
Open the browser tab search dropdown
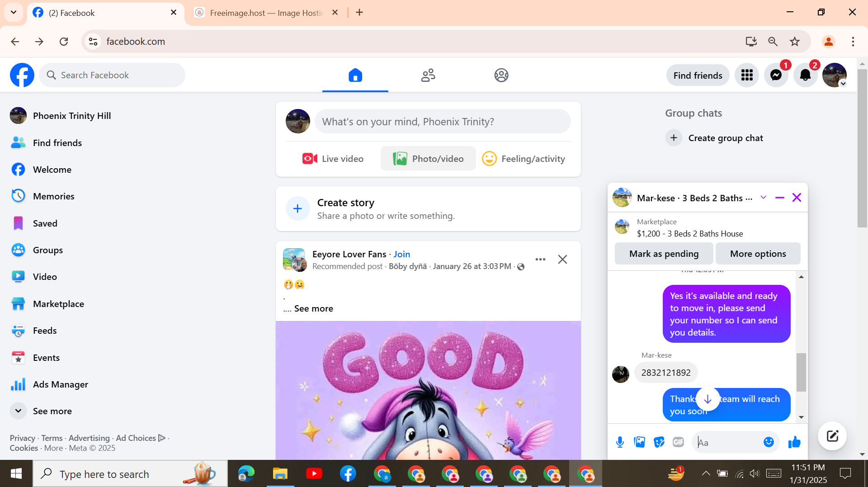[14, 13]
